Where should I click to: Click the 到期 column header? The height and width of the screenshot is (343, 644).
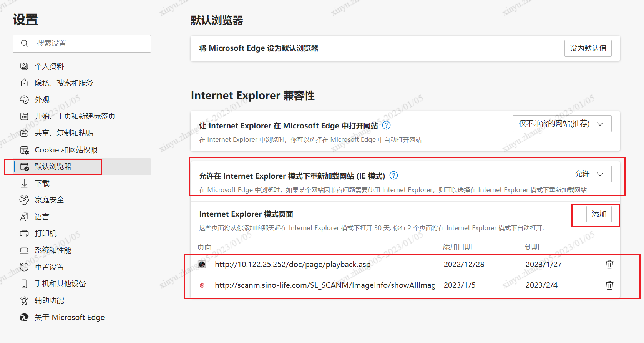[532, 247]
